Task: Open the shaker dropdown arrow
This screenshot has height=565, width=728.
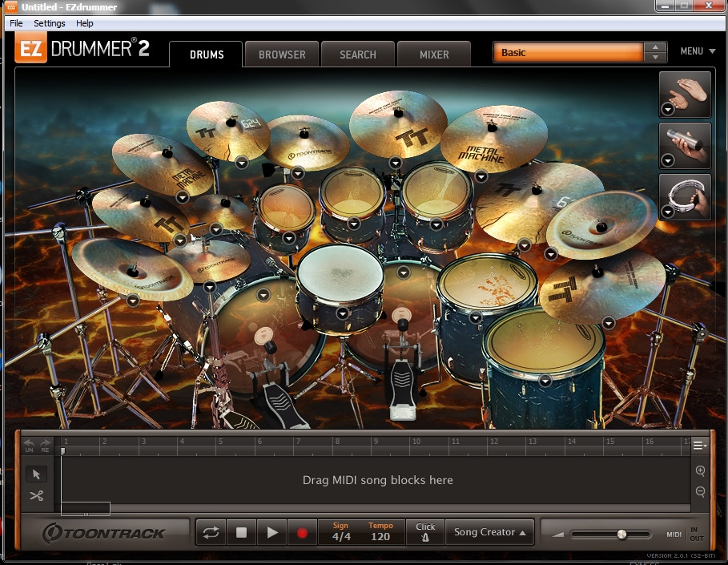Action: tap(668, 160)
